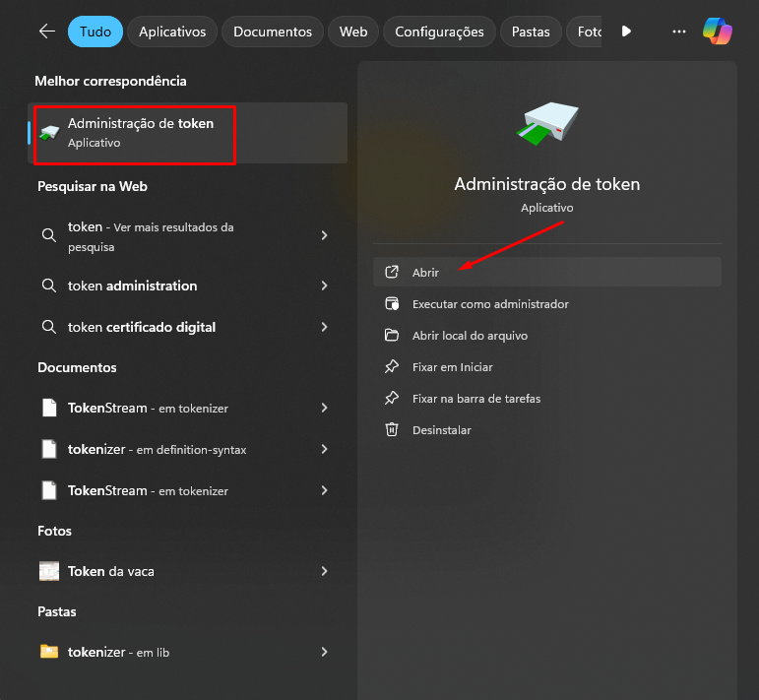Open the Copilot icon at top right

click(717, 32)
